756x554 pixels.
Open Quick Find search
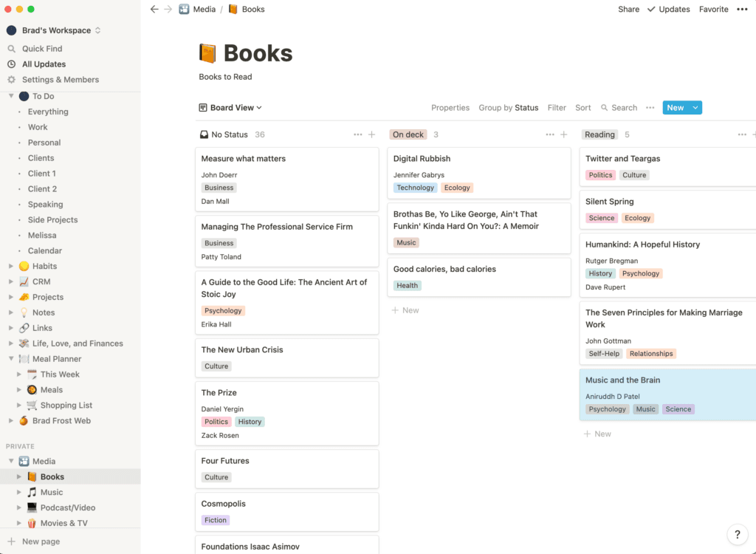pyautogui.click(x=44, y=48)
